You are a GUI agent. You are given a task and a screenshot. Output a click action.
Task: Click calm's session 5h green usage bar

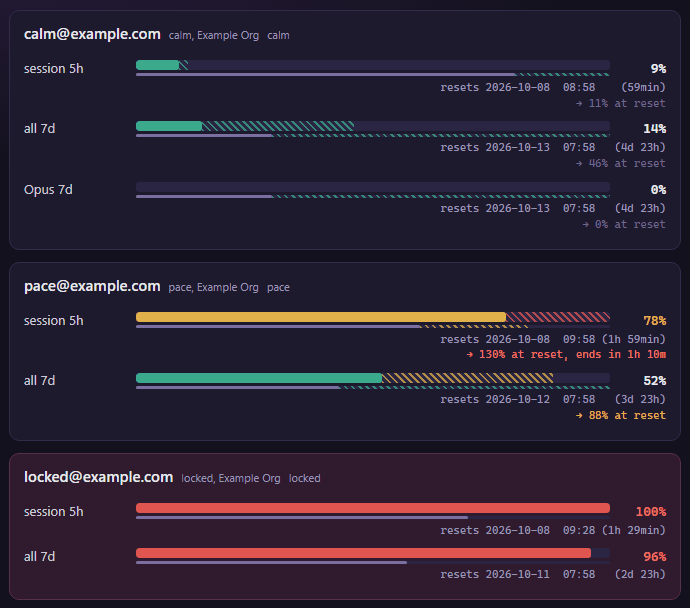click(x=158, y=65)
